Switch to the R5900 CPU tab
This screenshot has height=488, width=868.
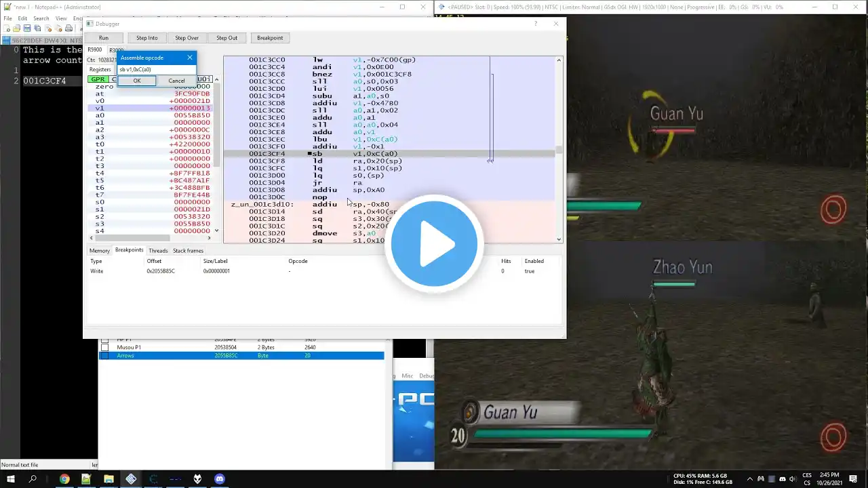pyautogui.click(x=94, y=49)
